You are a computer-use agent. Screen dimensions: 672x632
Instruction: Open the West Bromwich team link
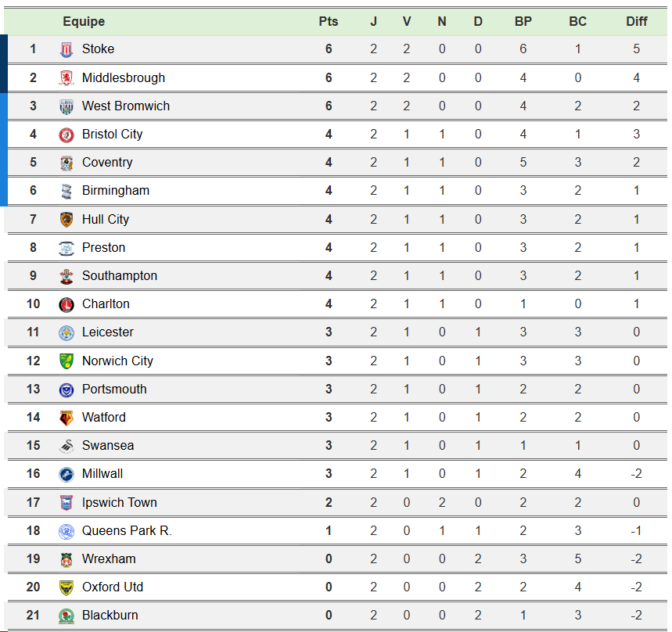[x=125, y=106]
